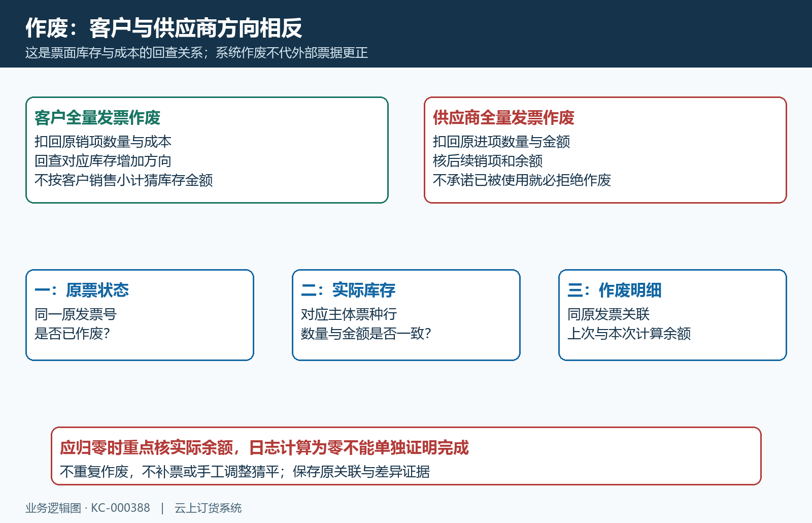Click the line '核后续销项和余额'

click(488, 161)
